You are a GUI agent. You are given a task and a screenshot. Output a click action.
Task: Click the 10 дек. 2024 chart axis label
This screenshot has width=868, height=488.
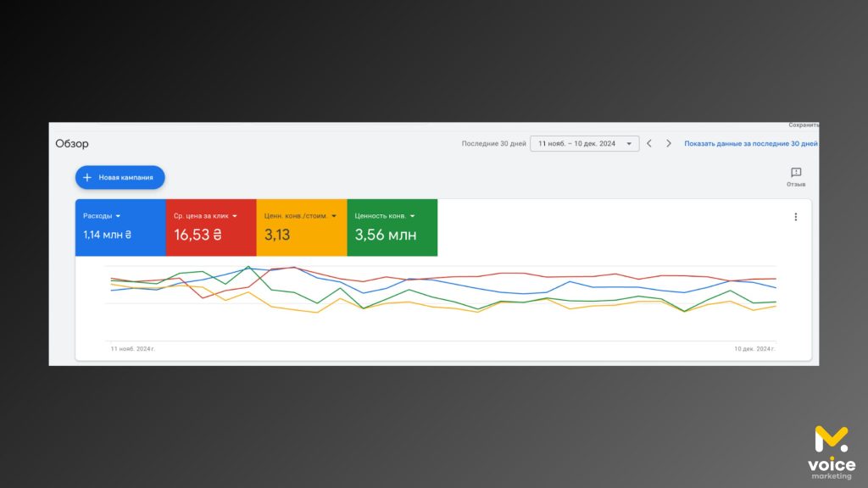[754, 348]
